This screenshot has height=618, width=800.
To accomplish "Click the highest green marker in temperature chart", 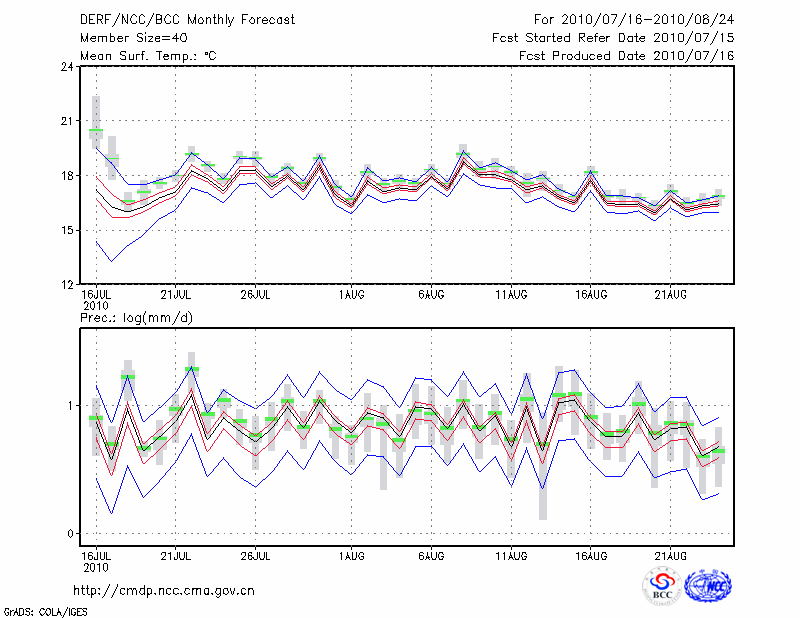I will click(96, 131).
